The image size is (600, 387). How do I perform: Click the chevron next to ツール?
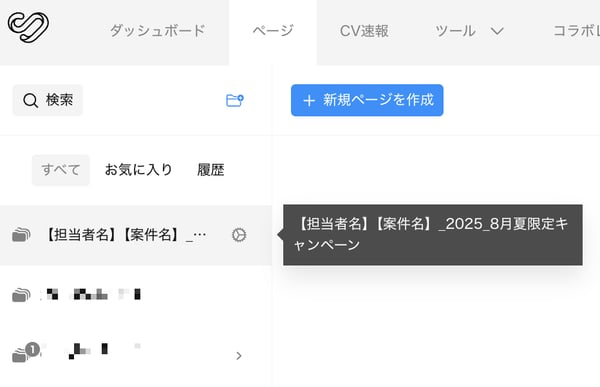pyautogui.click(x=497, y=31)
